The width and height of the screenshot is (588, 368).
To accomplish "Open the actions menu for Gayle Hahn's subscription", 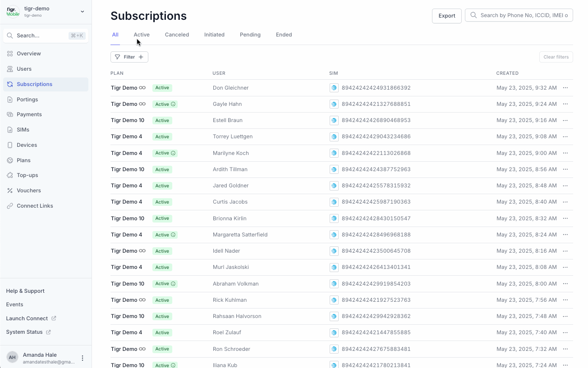I will pos(565,104).
